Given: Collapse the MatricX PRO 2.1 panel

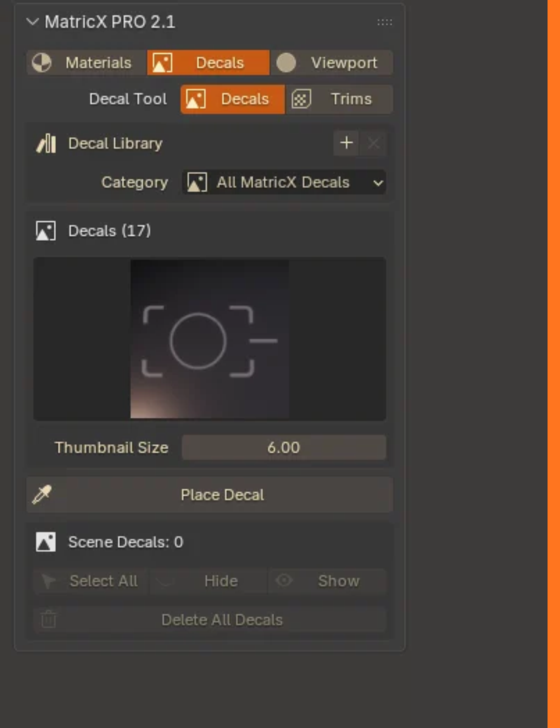Looking at the screenshot, I should 32,22.
